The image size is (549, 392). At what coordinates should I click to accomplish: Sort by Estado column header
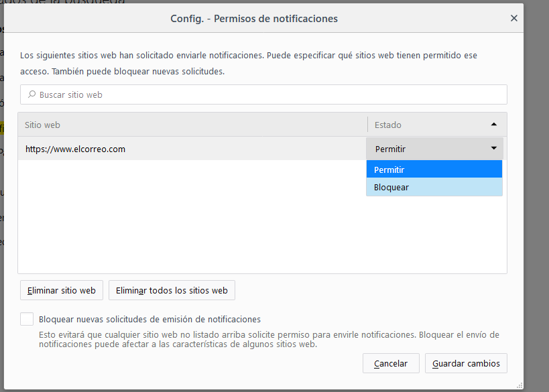(437, 125)
